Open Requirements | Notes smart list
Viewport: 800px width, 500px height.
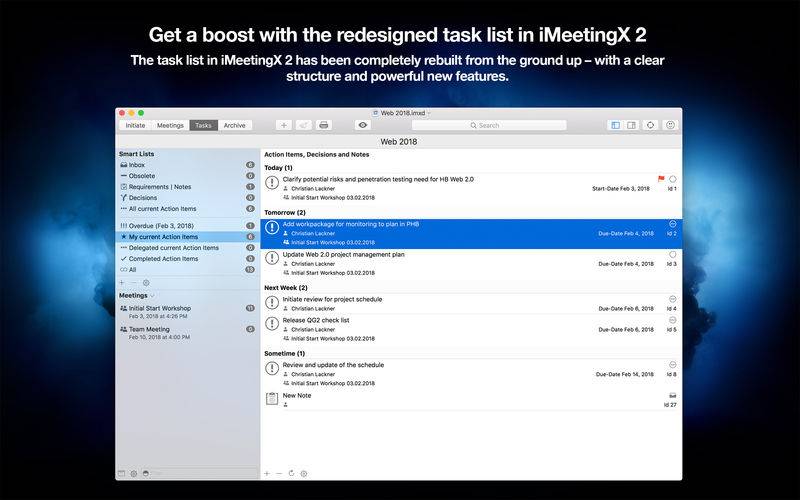point(188,187)
